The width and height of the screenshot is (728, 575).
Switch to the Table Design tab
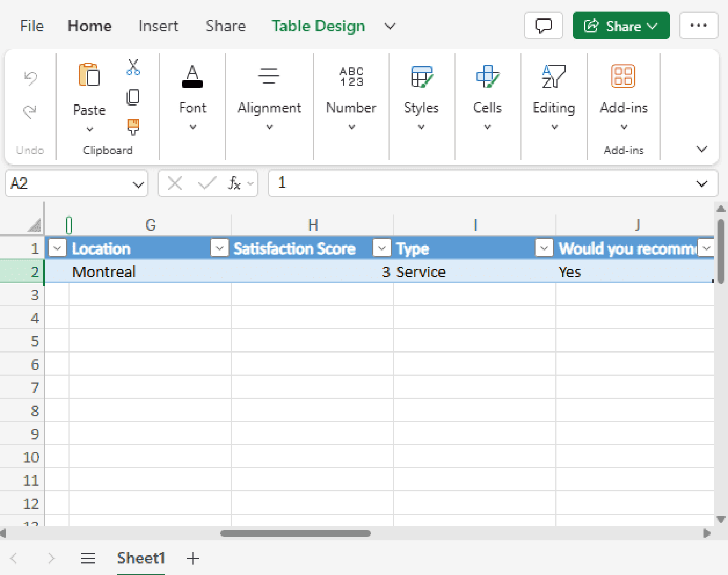tap(318, 26)
